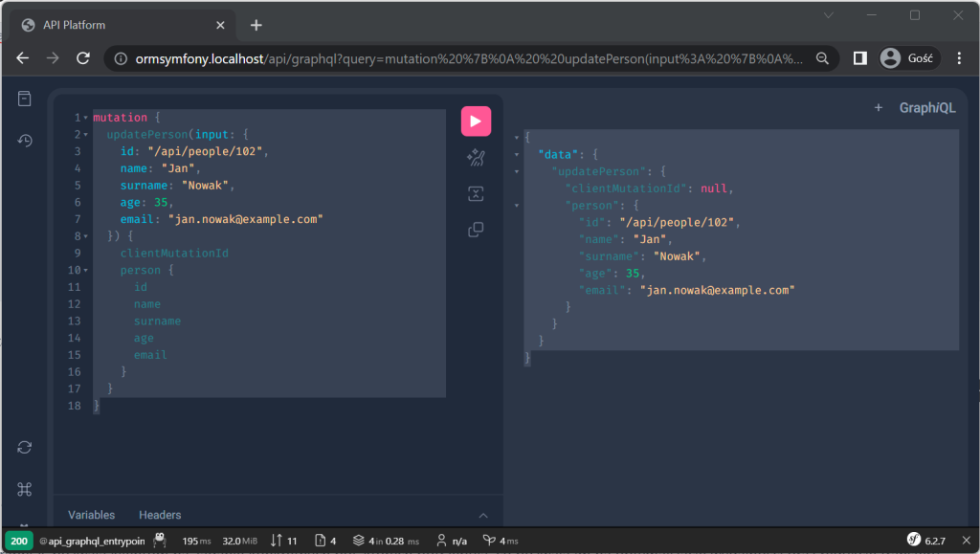
Task: Click the mutation keyword on line 1
Action: click(120, 118)
